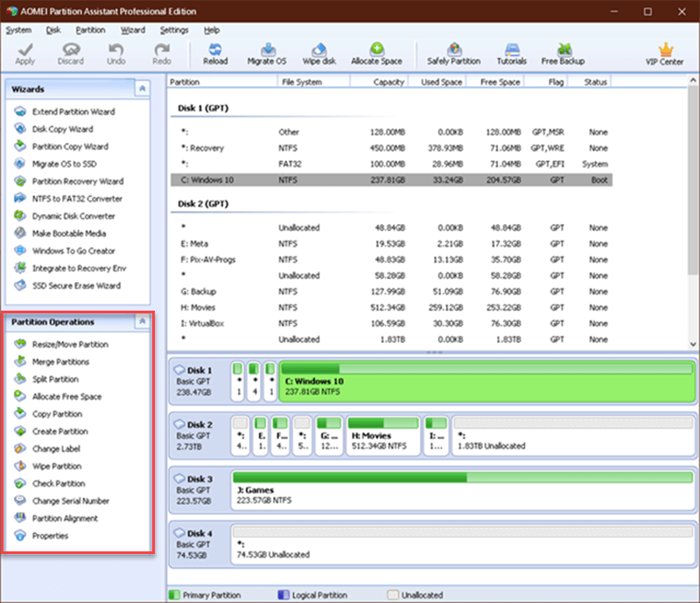Click the Safely Partition icon
The height and width of the screenshot is (603, 700).
point(454,49)
